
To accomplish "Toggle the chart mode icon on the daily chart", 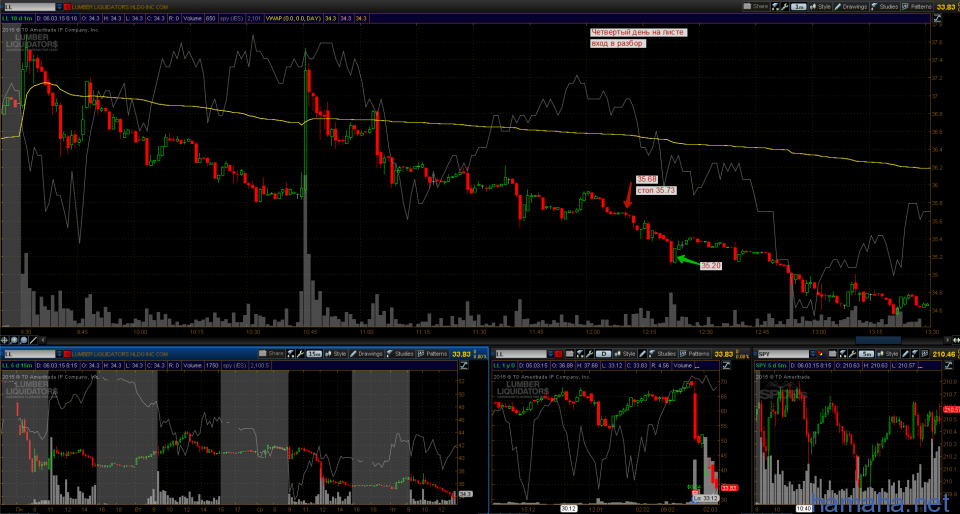I will [726, 365].
